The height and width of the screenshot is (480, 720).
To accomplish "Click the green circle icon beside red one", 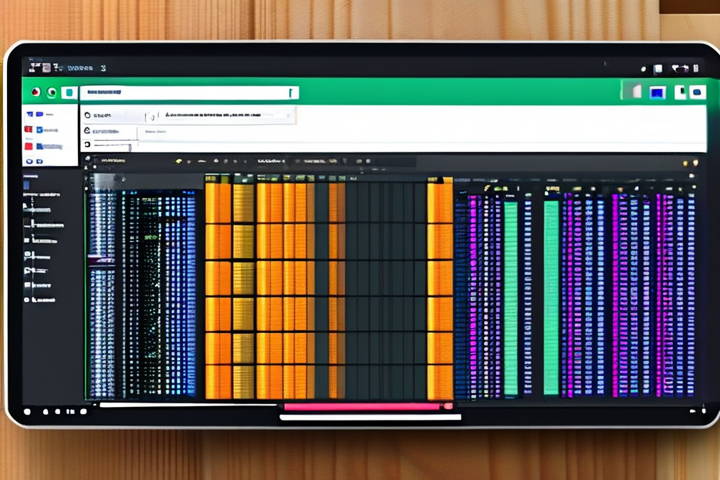I will (51, 92).
